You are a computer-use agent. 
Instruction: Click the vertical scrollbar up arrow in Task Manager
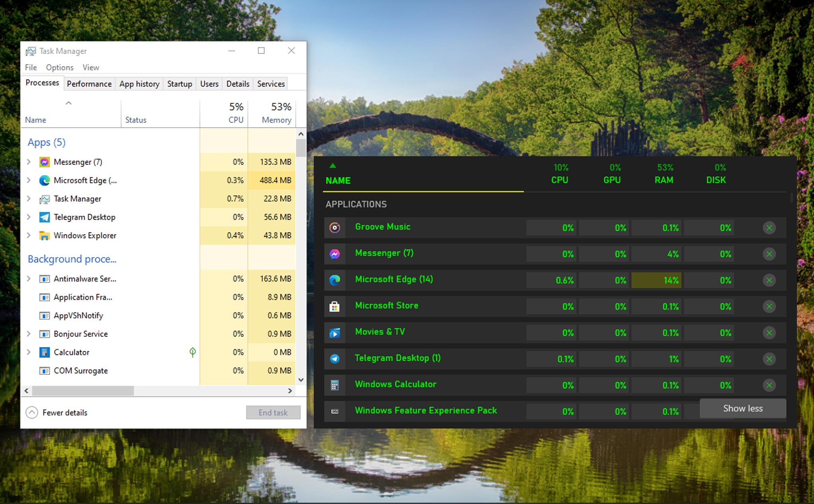tap(301, 134)
